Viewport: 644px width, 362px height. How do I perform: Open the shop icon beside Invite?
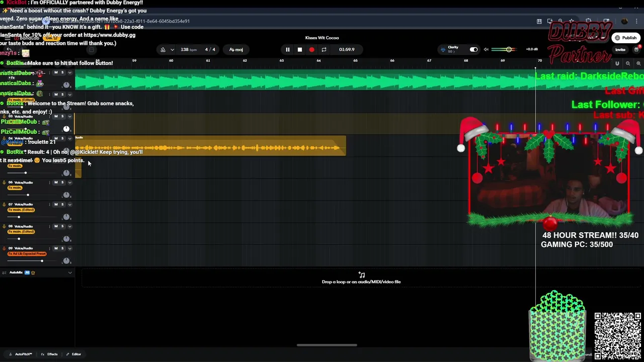point(636,50)
